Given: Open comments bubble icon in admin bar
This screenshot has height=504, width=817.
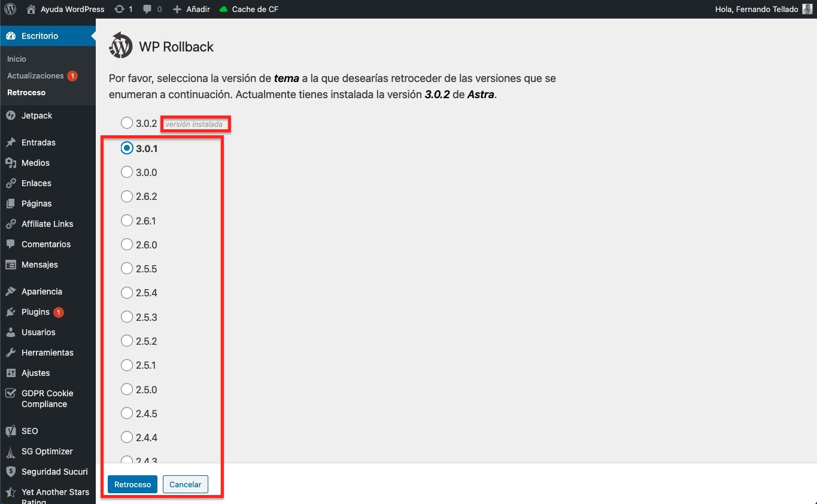Looking at the screenshot, I should (x=148, y=10).
